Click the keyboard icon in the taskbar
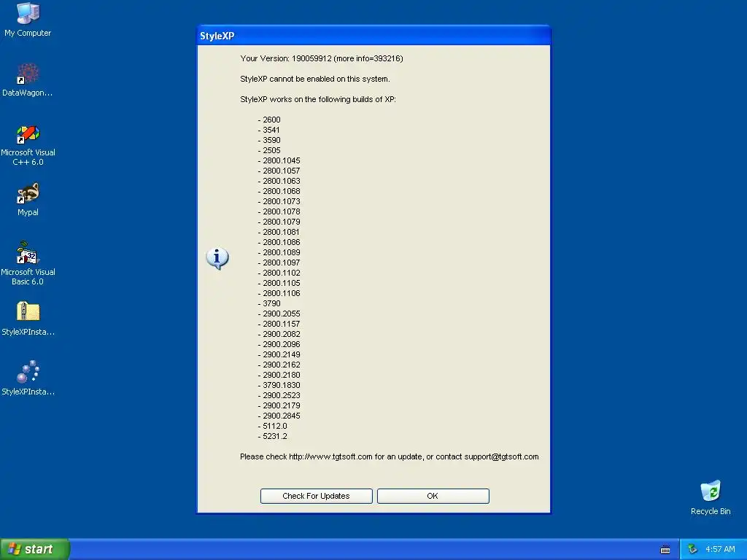This screenshot has height=560, width=747. pos(665,550)
